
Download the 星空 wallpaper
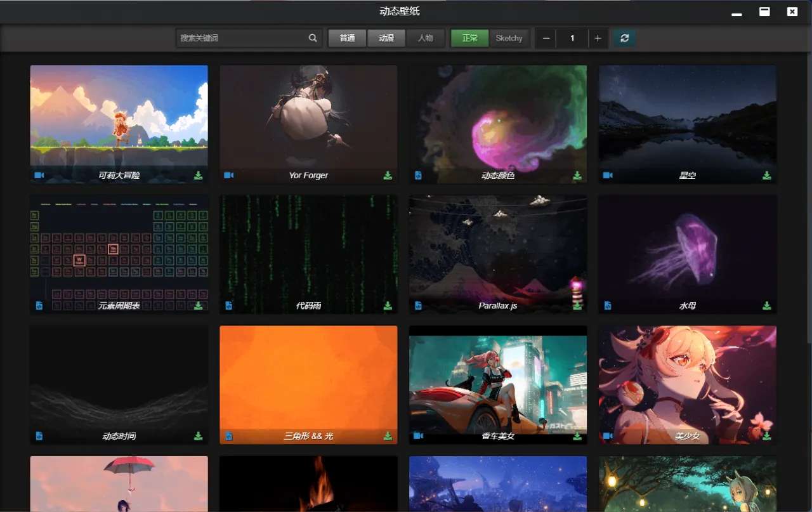pos(767,175)
